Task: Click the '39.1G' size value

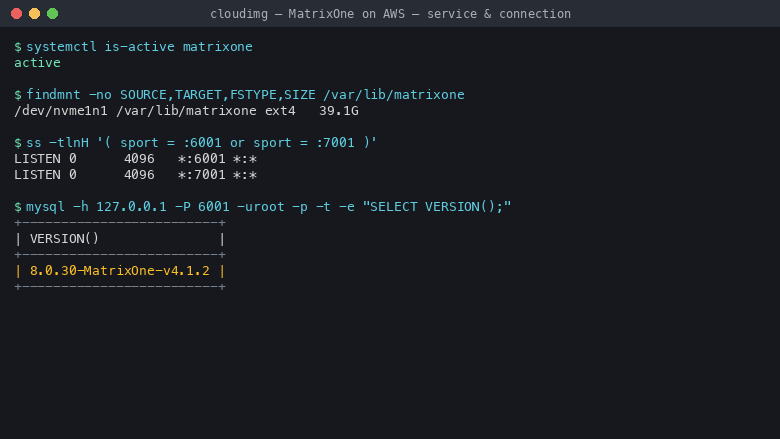Action: coord(339,110)
